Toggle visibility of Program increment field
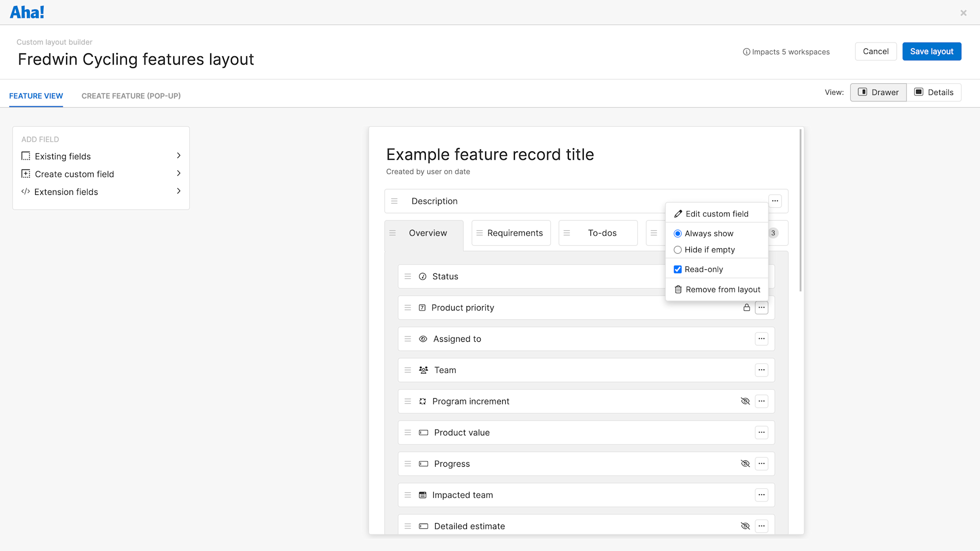The width and height of the screenshot is (980, 551). point(745,401)
